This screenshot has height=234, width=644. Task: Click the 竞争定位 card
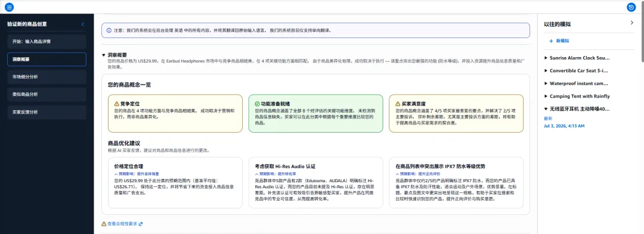[x=175, y=114]
